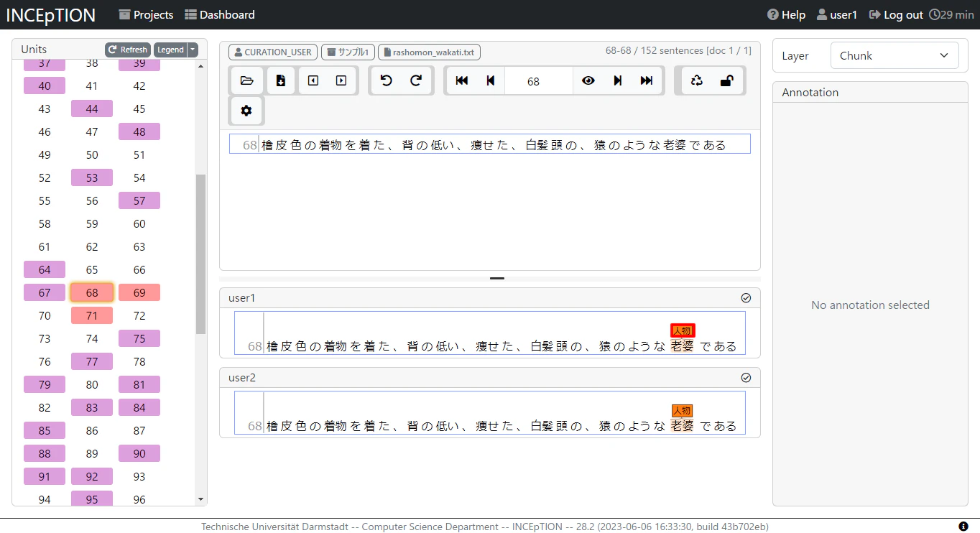Select user1's red 人物 annotation label
Image resolution: width=980 pixels, height=533 pixels.
pyautogui.click(x=683, y=330)
